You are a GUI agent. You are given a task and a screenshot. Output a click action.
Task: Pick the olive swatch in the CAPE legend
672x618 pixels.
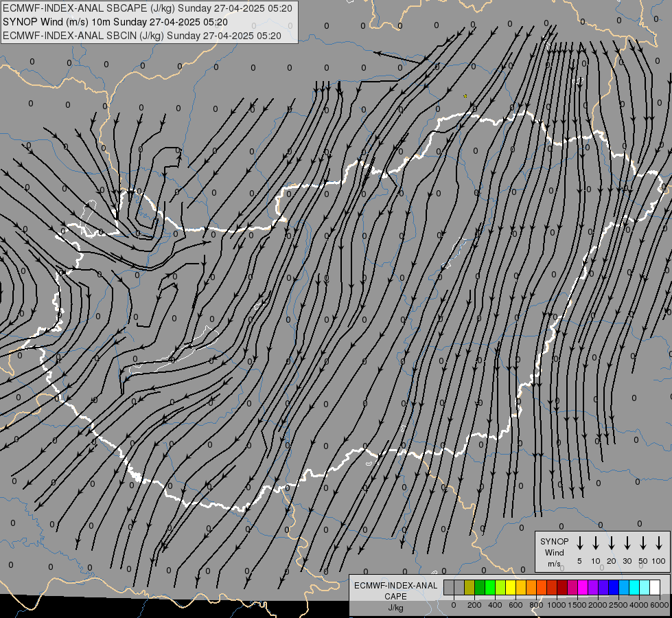[x=470, y=587]
